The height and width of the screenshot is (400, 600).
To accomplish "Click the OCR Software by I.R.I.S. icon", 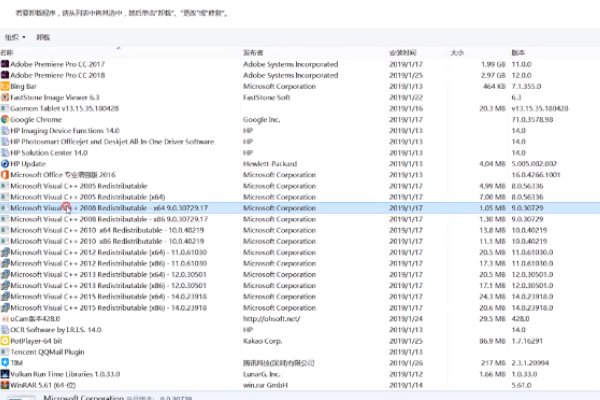I will click(x=5, y=330).
